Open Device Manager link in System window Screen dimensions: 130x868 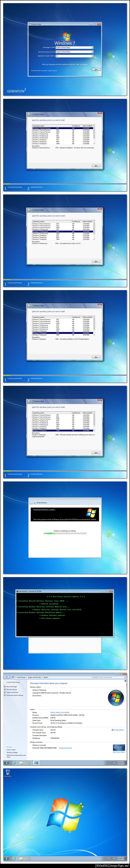click(11, 686)
